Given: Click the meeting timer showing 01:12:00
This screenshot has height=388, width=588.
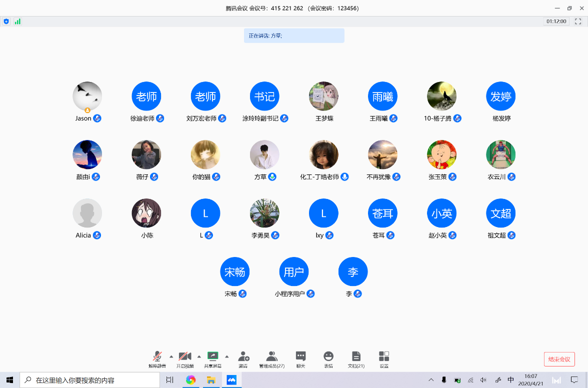Looking at the screenshot, I should point(556,21).
